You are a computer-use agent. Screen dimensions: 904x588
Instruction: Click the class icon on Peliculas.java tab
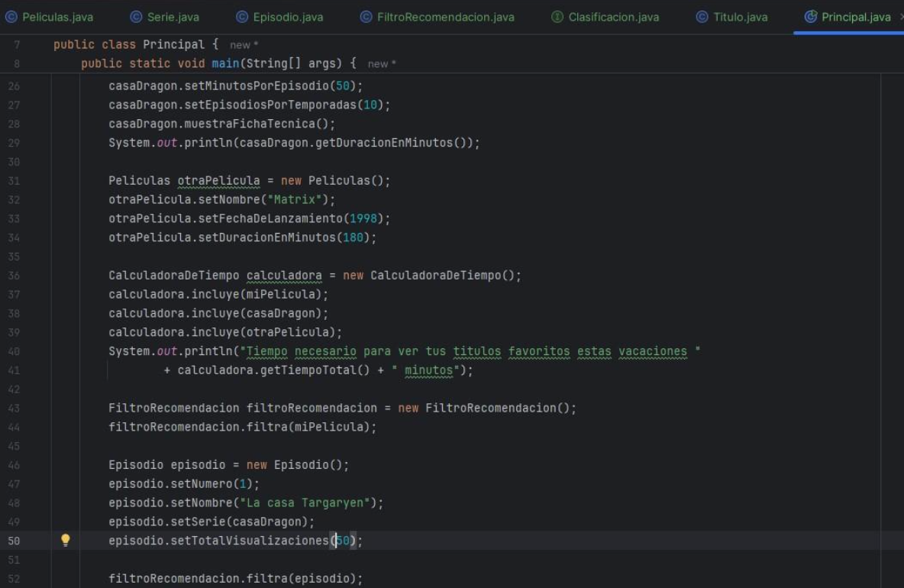pos(11,18)
